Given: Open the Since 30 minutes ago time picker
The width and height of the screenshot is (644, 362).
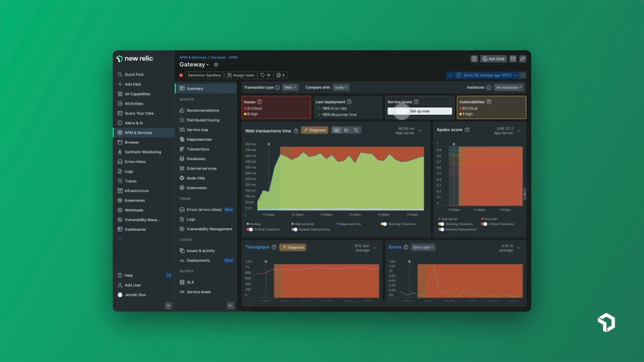Looking at the screenshot, I should click(487, 75).
